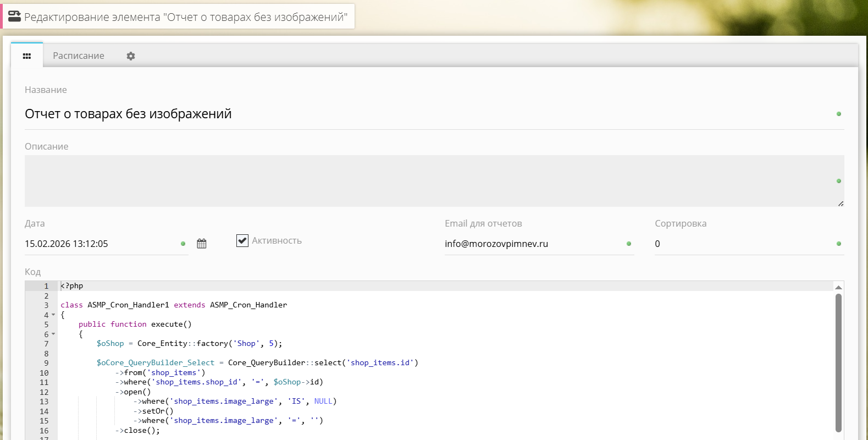Screen dimensions: 868x440
Task: Toggle the Активность checkbox
Action: click(x=242, y=240)
